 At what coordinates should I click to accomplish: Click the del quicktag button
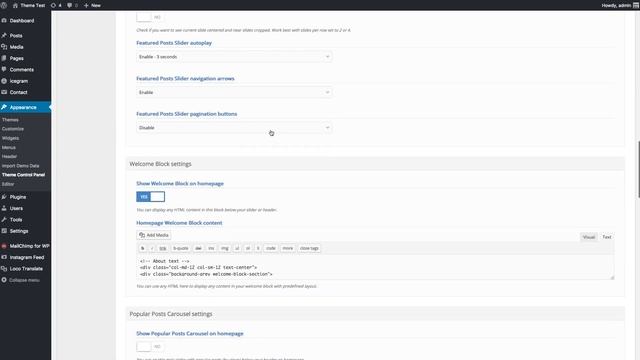tap(198, 248)
